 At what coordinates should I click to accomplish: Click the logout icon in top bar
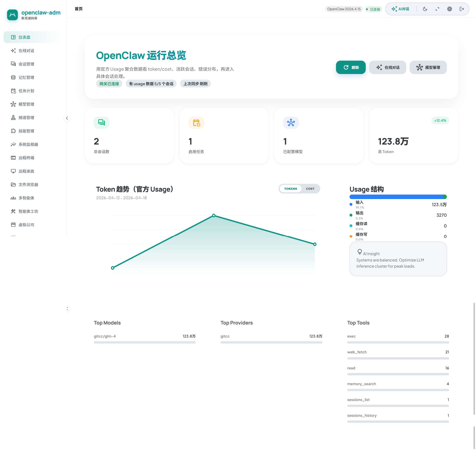tap(462, 9)
